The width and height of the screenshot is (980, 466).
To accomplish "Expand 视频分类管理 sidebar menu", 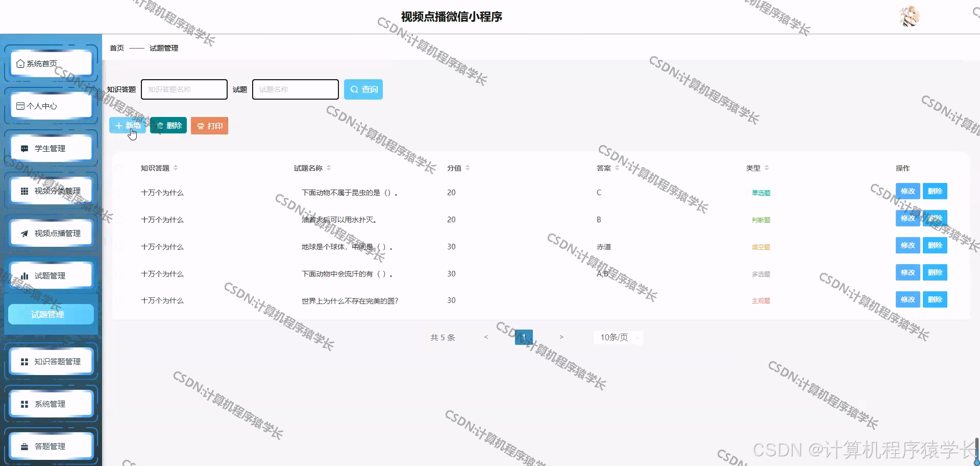I will tap(51, 191).
